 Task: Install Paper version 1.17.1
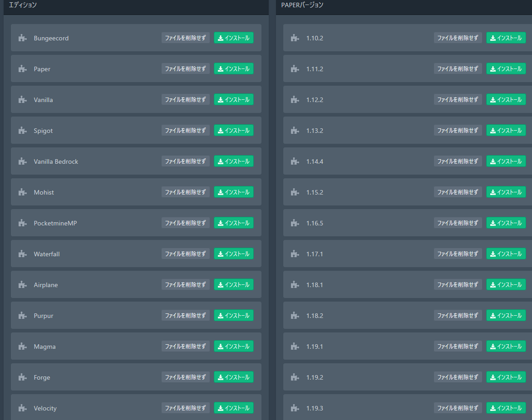pyautogui.click(x=506, y=254)
